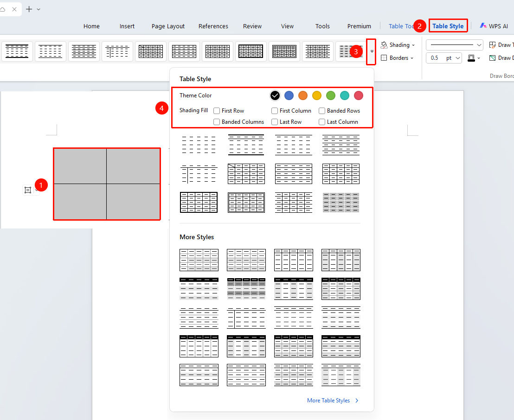Switch to the Insert tab
This screenshot has width=514, height=420.
(127, 26)
